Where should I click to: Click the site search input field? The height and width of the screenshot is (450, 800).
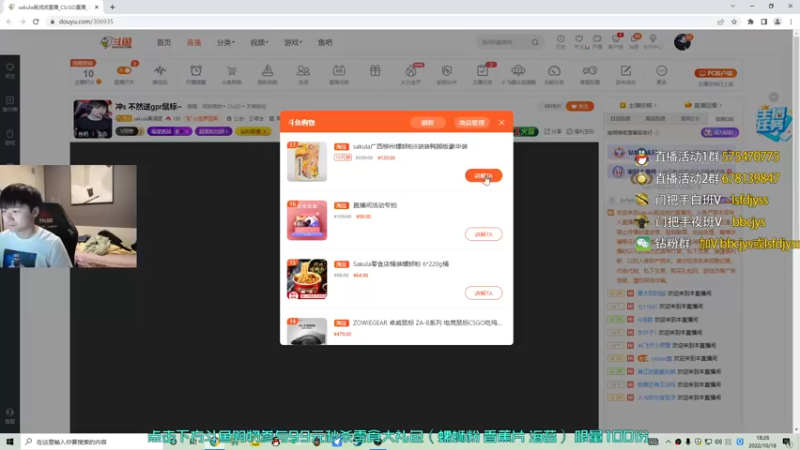coord(504,42)
